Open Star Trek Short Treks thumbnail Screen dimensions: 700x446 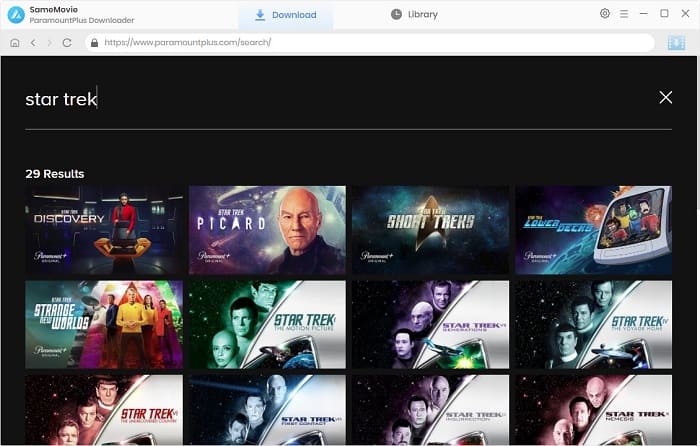(430, 230)
